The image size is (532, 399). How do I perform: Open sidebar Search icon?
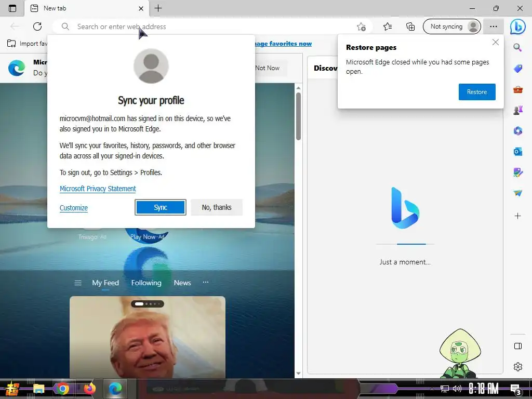[x=517, y=47]
